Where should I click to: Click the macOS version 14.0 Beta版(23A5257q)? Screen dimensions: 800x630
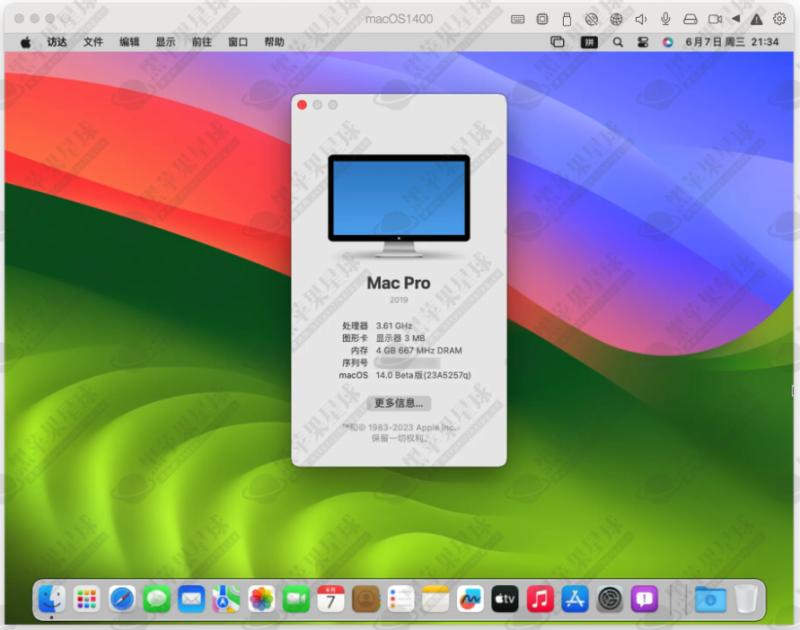pos(423,375)
